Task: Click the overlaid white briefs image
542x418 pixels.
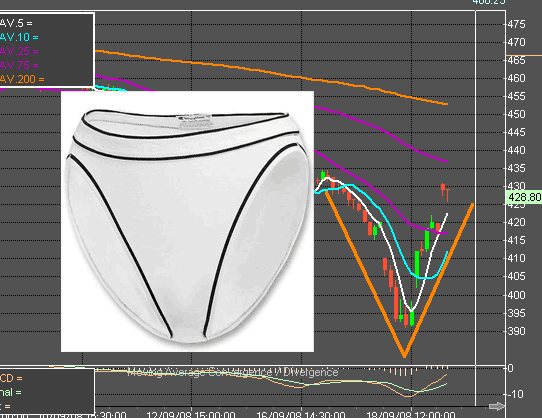Action: click(x=187, y=221)
